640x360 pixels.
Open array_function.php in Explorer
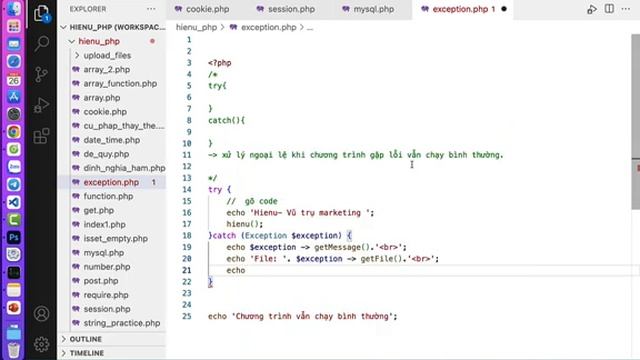[x=120, y=83]
